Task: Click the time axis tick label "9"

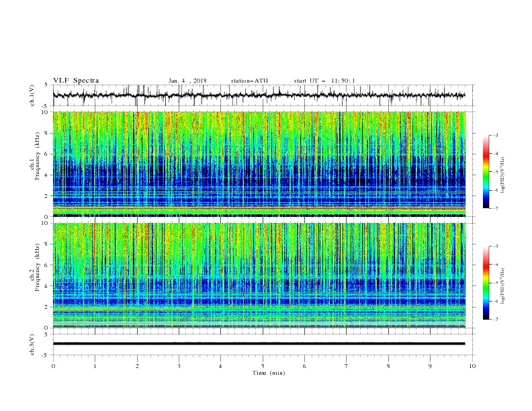Action: pos(430,366)
